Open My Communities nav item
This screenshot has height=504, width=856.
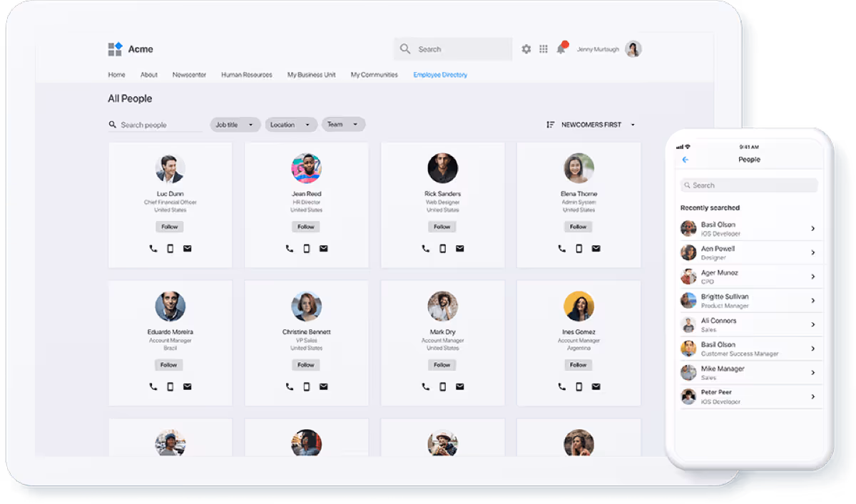tap(374, 75)
